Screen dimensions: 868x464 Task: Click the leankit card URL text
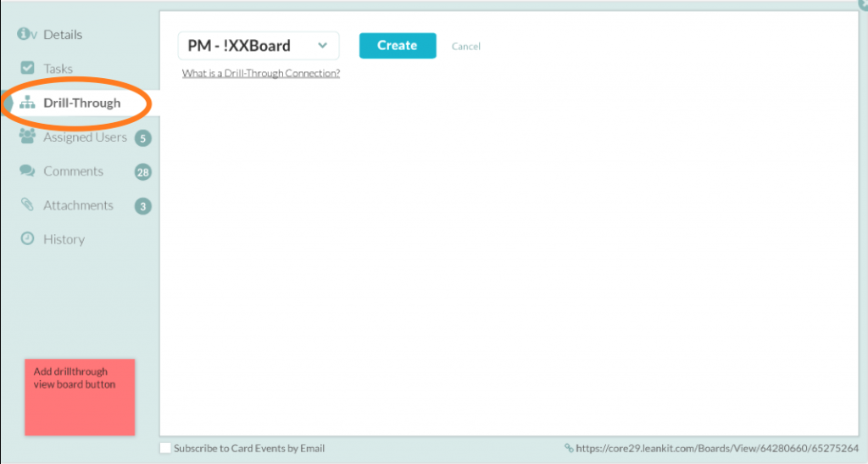click(717, 448)
